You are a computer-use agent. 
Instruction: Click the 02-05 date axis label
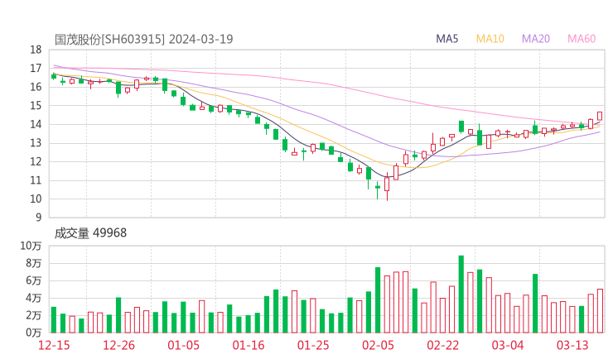(x=378, y=345)
